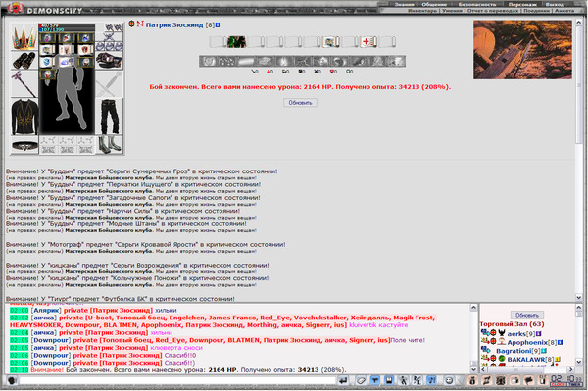Click into the chat message input field
588x391 pixels.
point(177,381)
